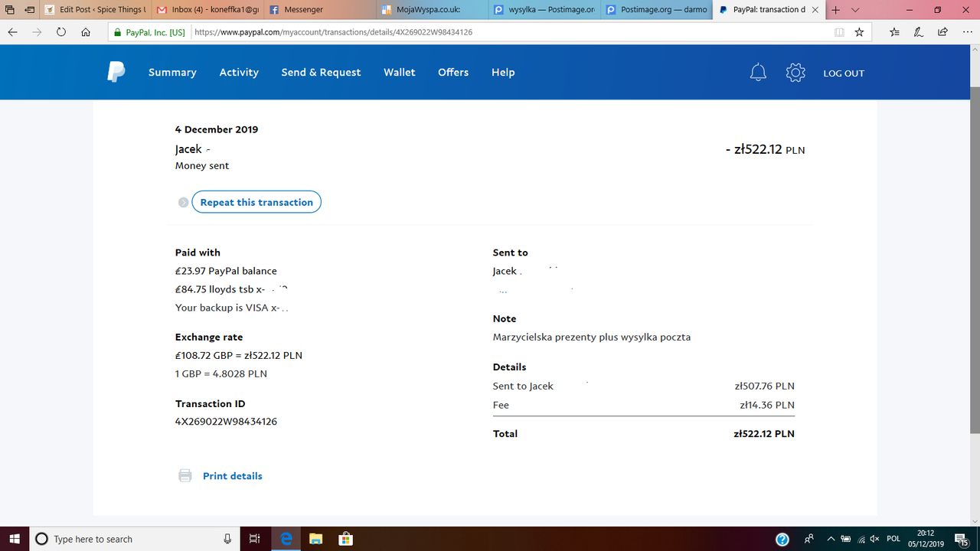Open the reading view book icon
Image resolution: width=980 pixels, height=551 pixels.
click(x=839, y=32)
